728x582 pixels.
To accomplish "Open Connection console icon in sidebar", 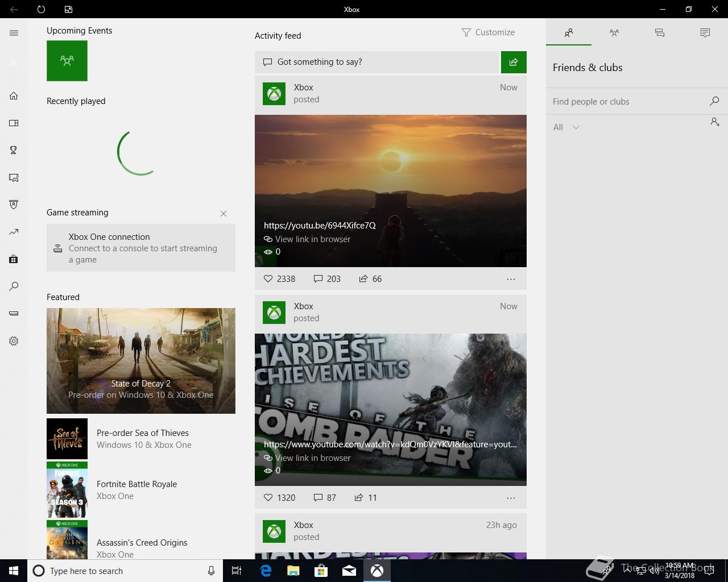I will pyautogui.click(x=14, y=314).
